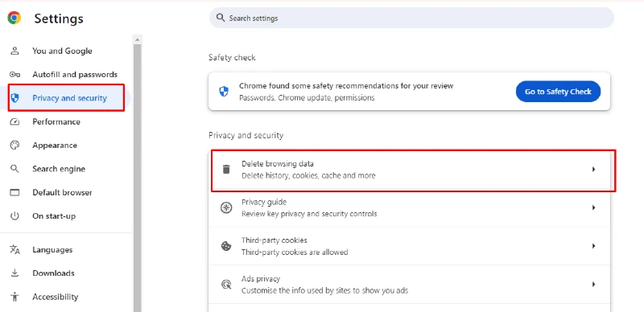The width and height of the screenshot is (644, 312).
Task: Click the Accessibility figure icon
Action: pos(14,297)
